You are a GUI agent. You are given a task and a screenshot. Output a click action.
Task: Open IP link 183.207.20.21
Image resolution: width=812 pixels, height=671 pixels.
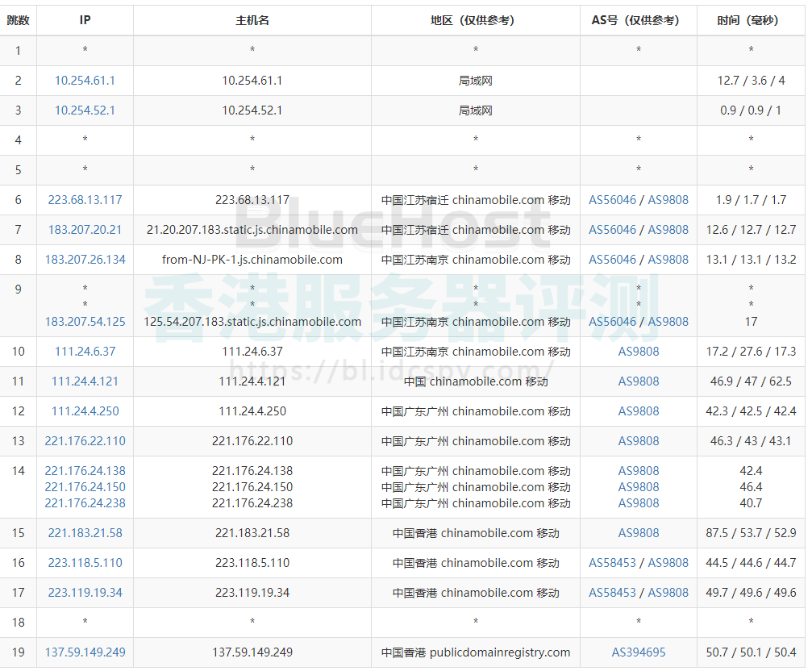point(85,230)
